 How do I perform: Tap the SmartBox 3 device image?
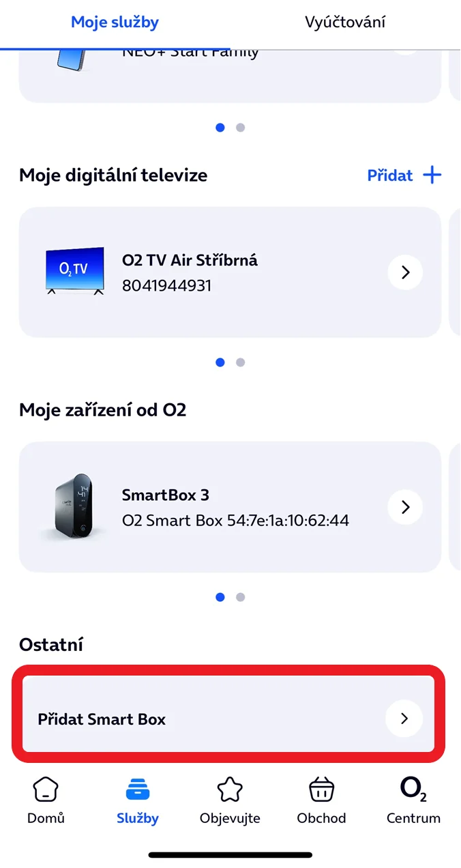75,506
